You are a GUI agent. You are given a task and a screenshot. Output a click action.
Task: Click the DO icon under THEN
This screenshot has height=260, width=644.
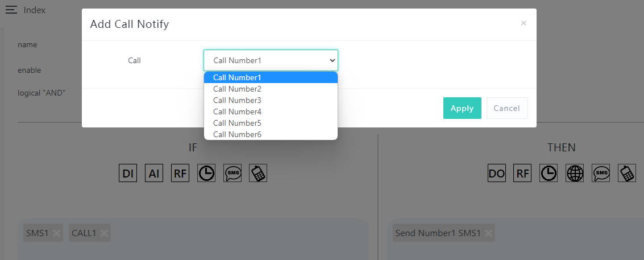(x=497, y=174)
